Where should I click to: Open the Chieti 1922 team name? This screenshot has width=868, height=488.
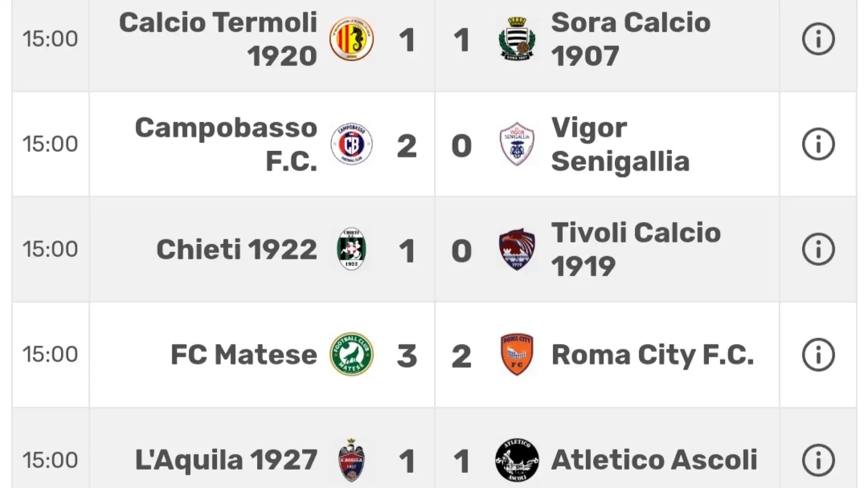tap(237, 249)
